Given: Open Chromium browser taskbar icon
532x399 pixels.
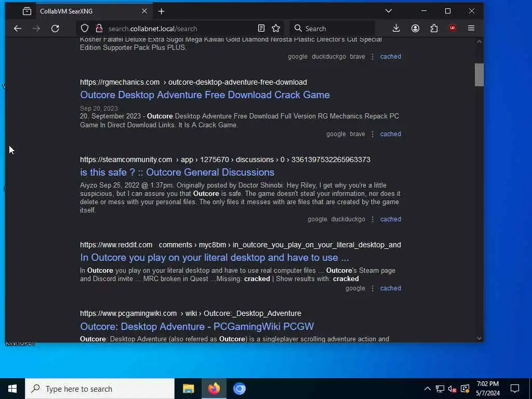Looking at the screenshot, I should [x=239, y=389].
